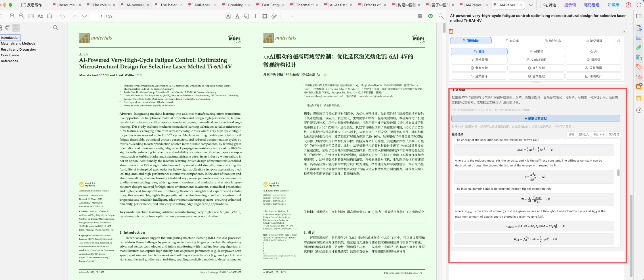Image resolution: width=644 pixels, height=280 pixels.
Task: Click the 全文提取 button
Action: point(536,76)
